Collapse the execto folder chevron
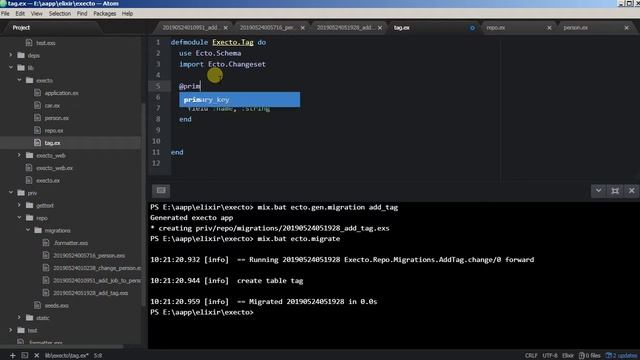 click(19, 80)
